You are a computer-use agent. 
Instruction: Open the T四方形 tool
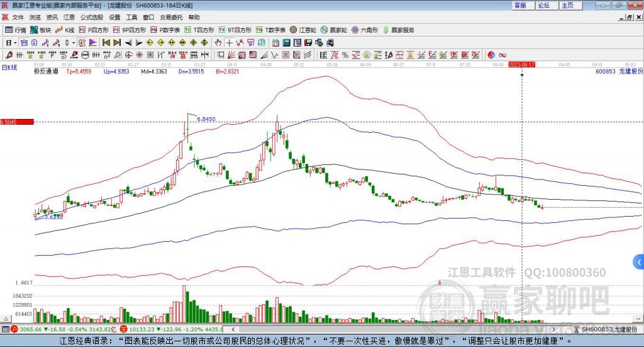(x=199, y=30)
